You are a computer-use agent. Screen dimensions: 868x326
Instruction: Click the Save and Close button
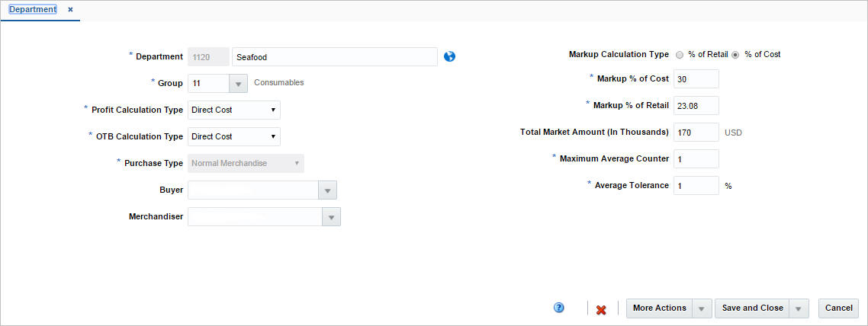point(752,308)
